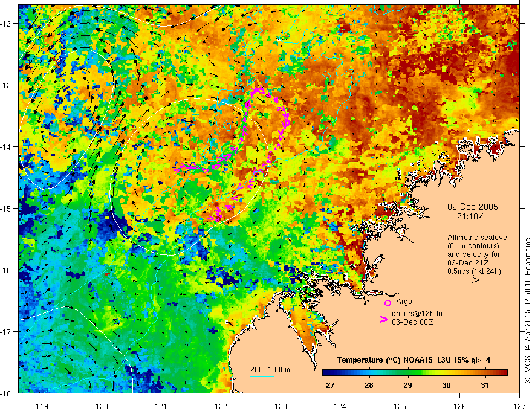This screenshot has height=411, width=532.
Task: Click longitude axis label 121
Action: point(161,406)
